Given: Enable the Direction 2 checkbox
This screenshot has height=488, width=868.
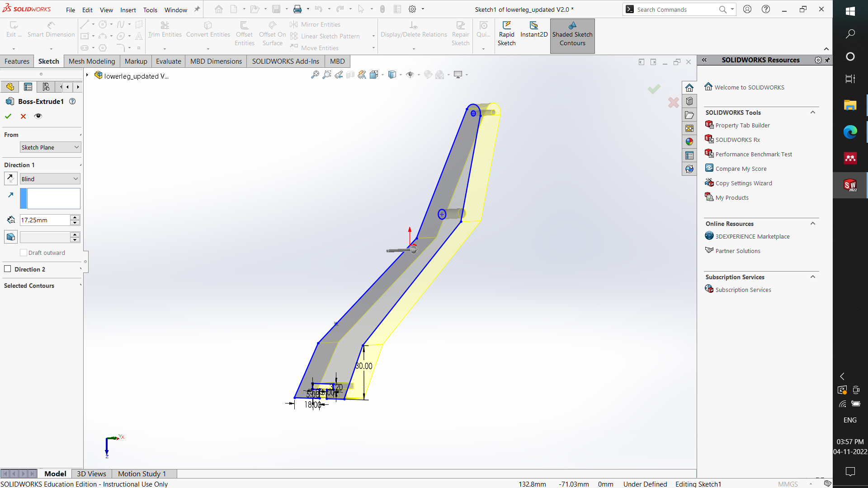Looking at the screenshot, I should pyautogui.click(x=8, y=269).
